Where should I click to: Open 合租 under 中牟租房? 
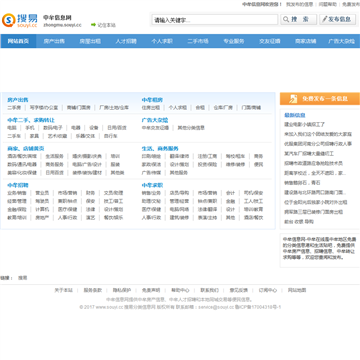(200, 108)
